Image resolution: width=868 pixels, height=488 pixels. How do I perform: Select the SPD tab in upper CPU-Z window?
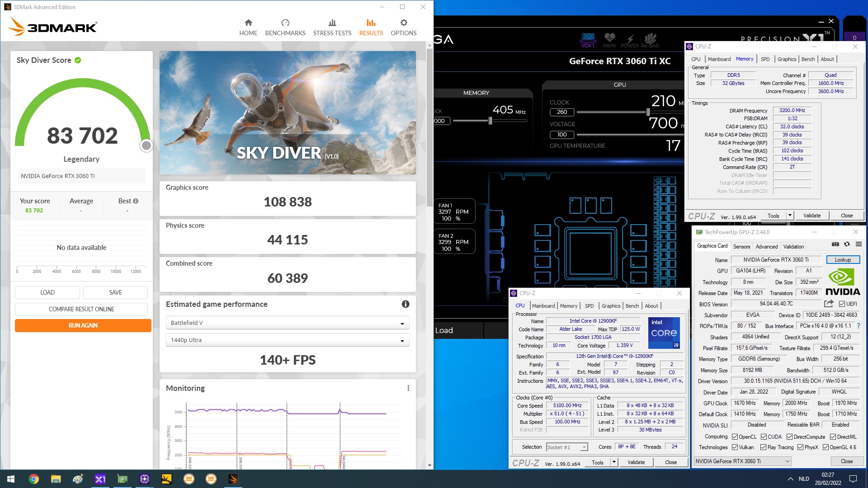pos(765,59)
